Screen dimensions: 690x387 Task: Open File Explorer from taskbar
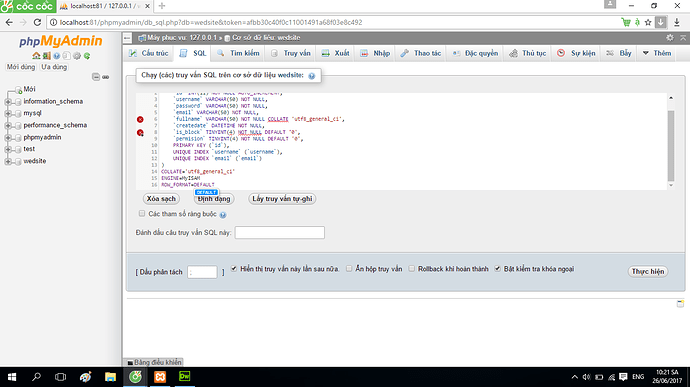110,377
